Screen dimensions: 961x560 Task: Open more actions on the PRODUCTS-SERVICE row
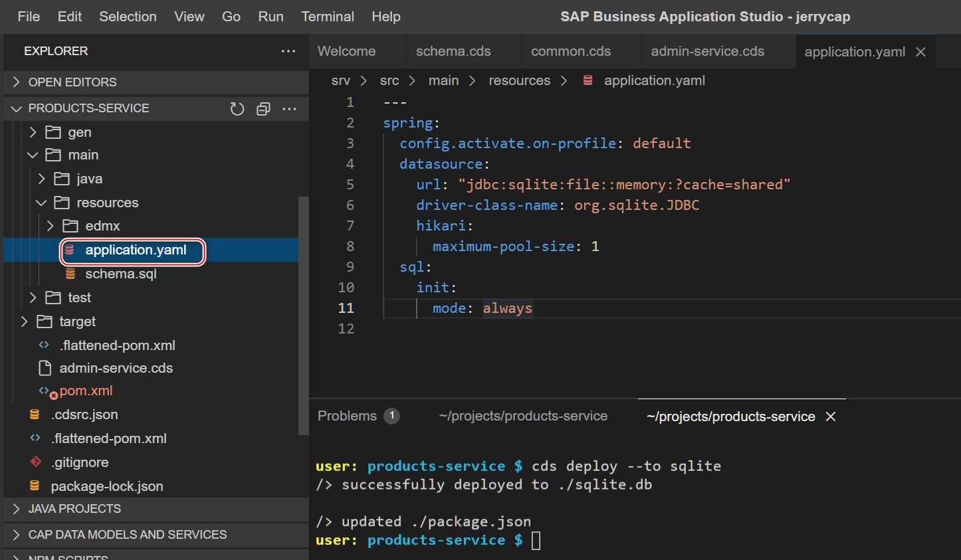[x=289, y=108]
